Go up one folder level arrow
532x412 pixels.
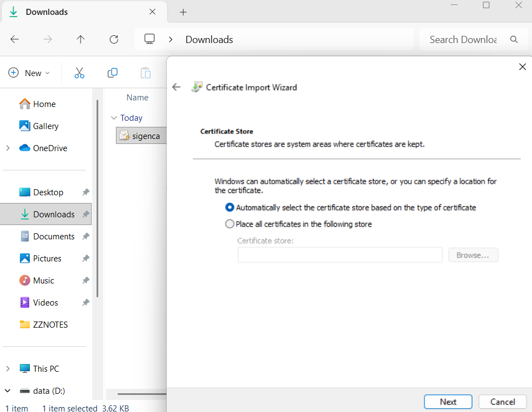pyautogui.click(x=81, y=39)
